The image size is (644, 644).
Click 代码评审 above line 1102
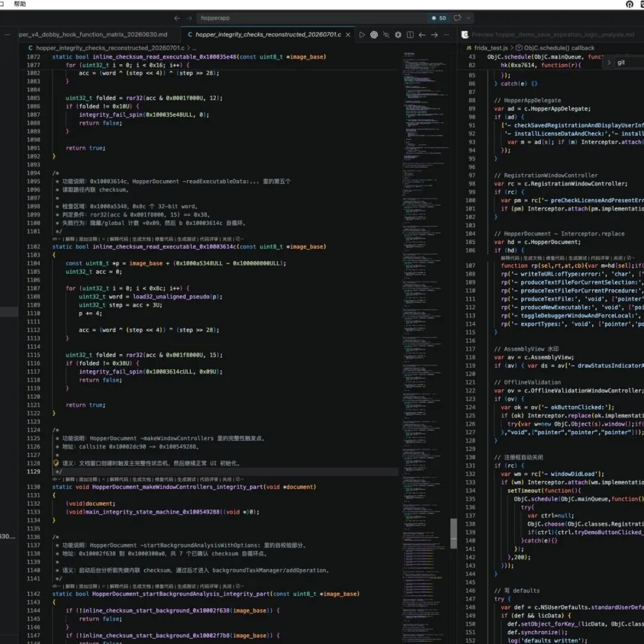[209, 239]
